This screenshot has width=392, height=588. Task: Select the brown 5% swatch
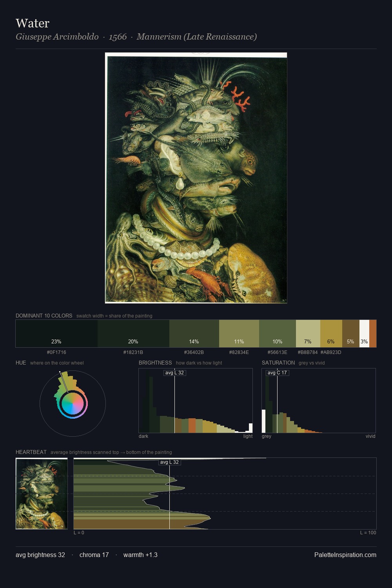[x=351, y=334]
